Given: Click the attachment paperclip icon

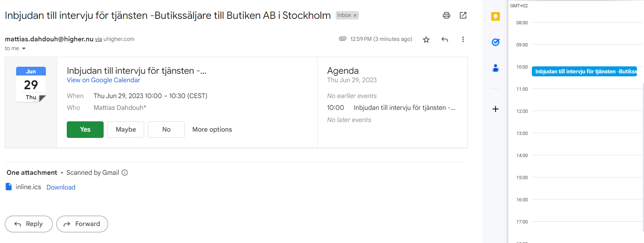Looking at the screenshot, I should point(343,39).
